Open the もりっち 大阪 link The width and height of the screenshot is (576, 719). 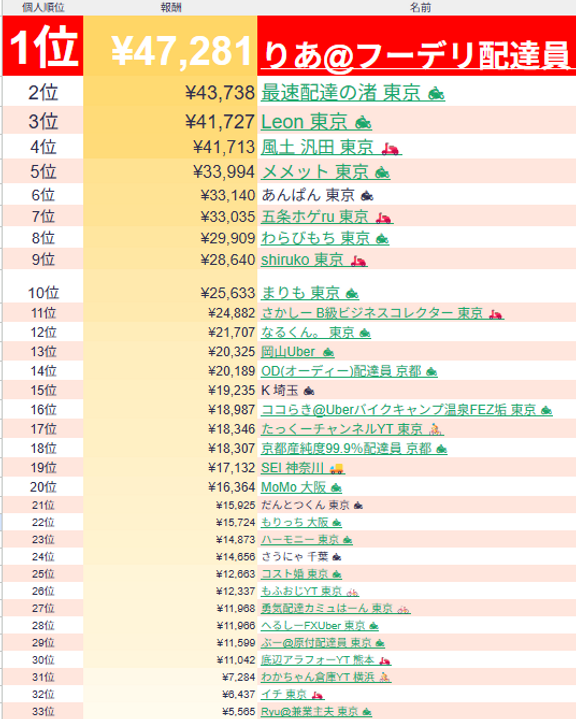[301, 522]
